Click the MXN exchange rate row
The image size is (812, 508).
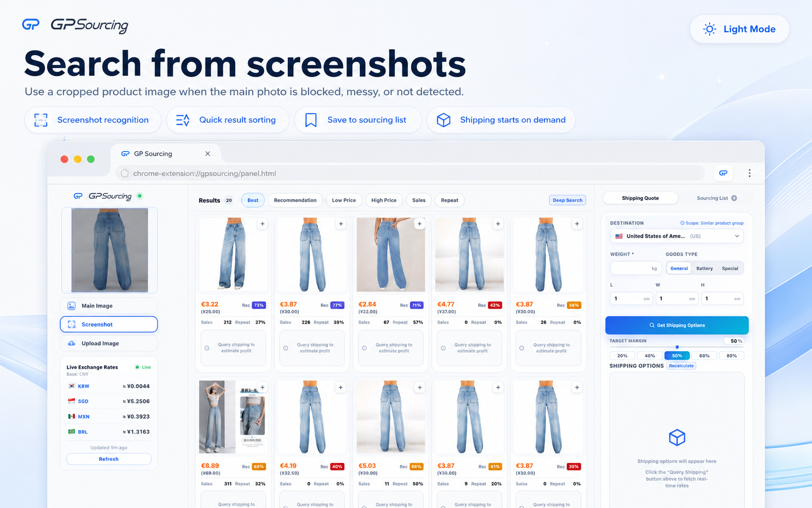point(109,416)
